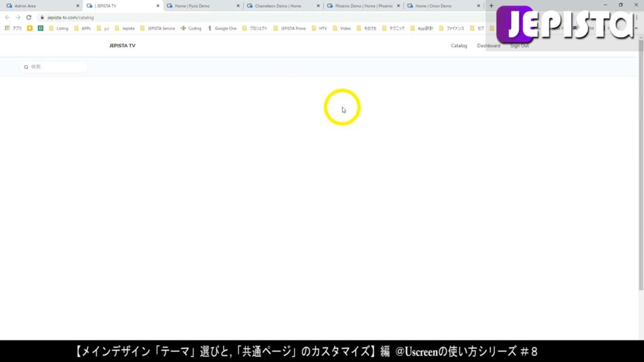Open the Phoenix Demo tab
Screen dimensions: 644x362
coord(362,6)
